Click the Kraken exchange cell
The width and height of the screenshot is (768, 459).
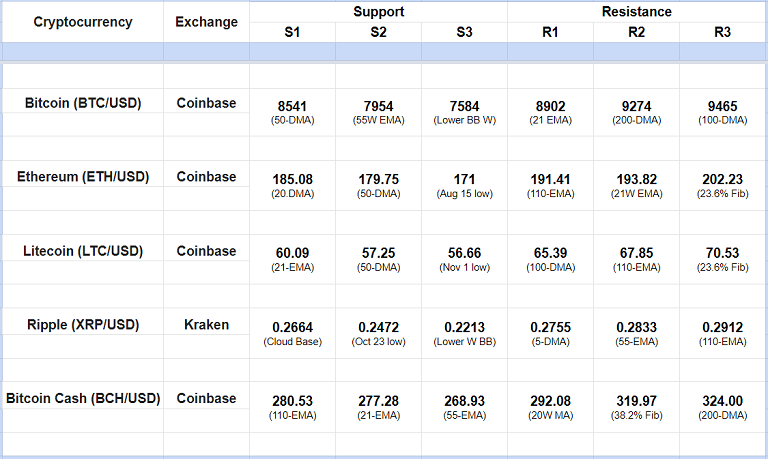(x=206, y=324)
